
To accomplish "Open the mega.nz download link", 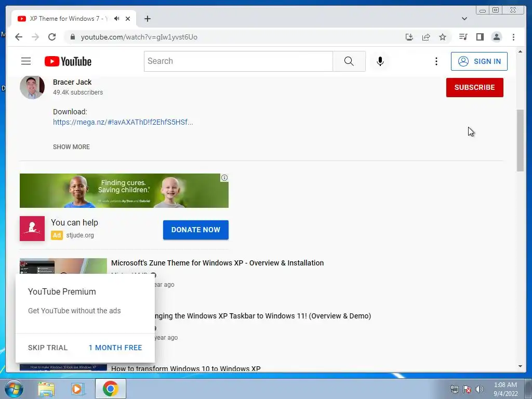I will 123,122.
